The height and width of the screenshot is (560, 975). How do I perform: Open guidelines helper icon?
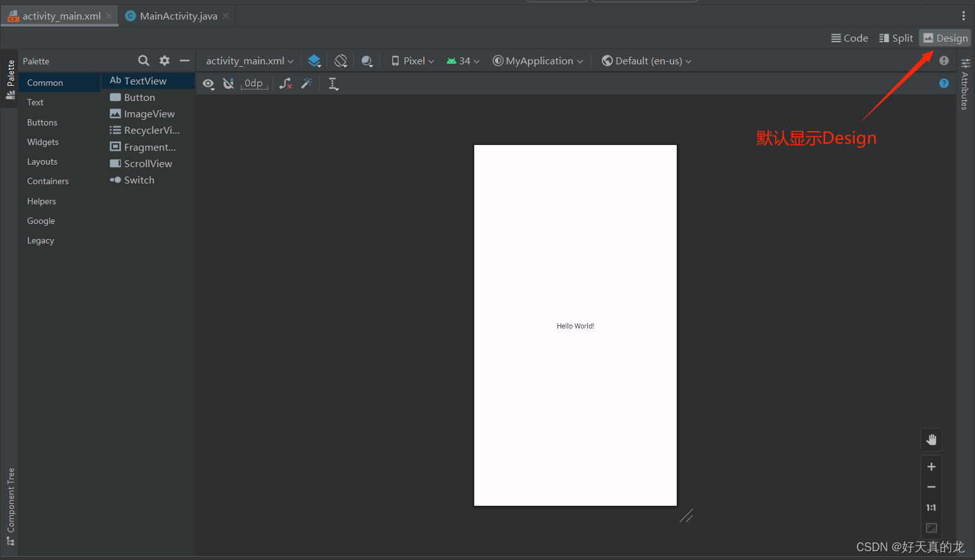(333, 83)
